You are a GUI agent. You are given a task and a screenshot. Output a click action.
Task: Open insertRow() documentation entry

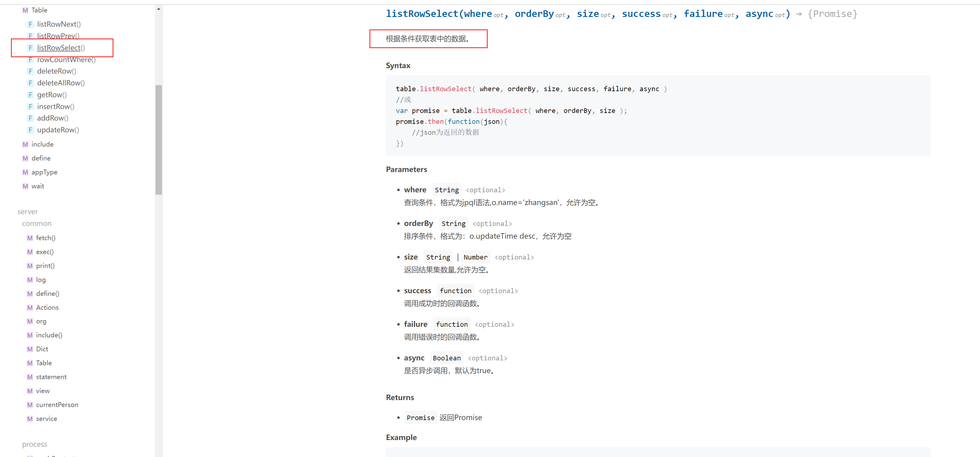(56, 107)
